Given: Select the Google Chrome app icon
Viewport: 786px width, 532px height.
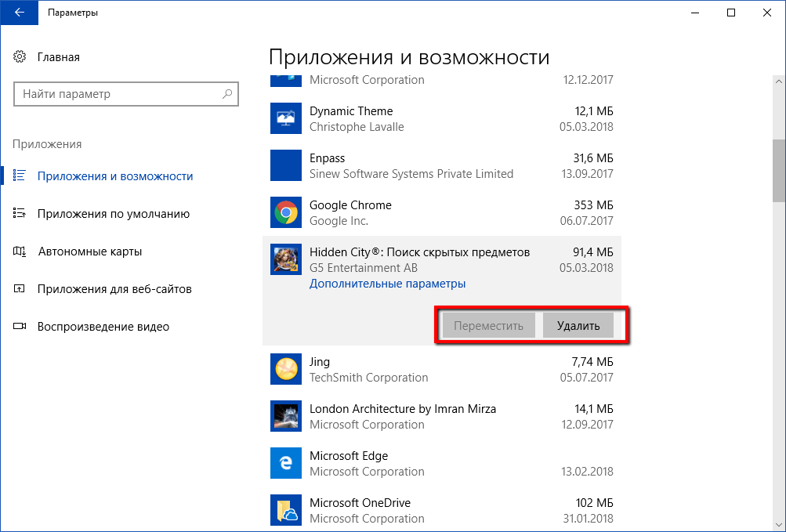Looking at the screenshot, I should (285, 212).
